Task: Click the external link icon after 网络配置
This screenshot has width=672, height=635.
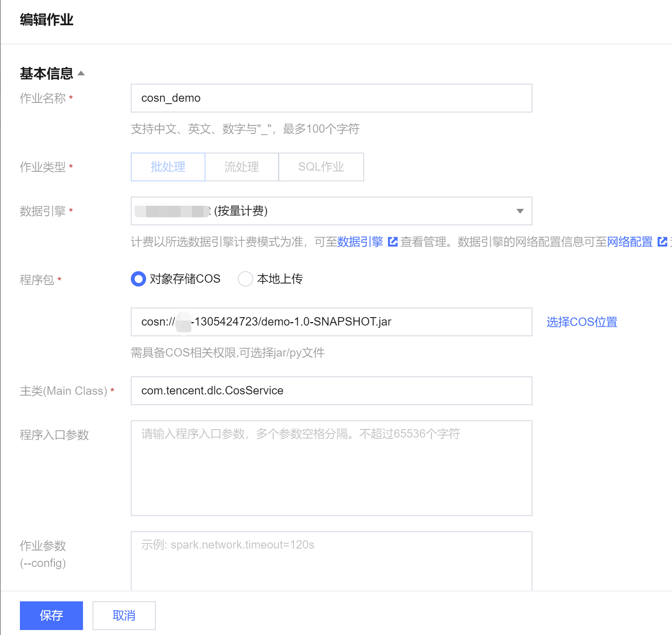Action: [x=662, y=242]
